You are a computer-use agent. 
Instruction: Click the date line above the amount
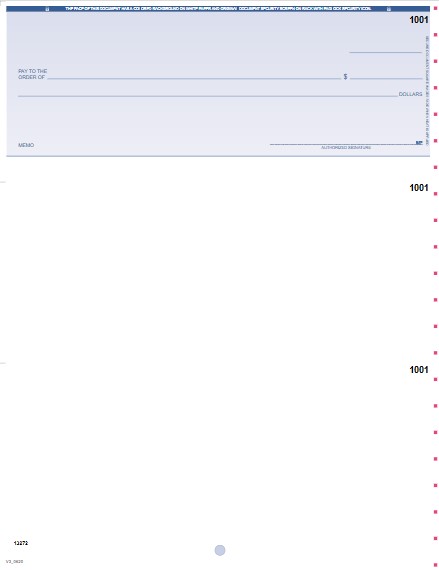point(386,52)
